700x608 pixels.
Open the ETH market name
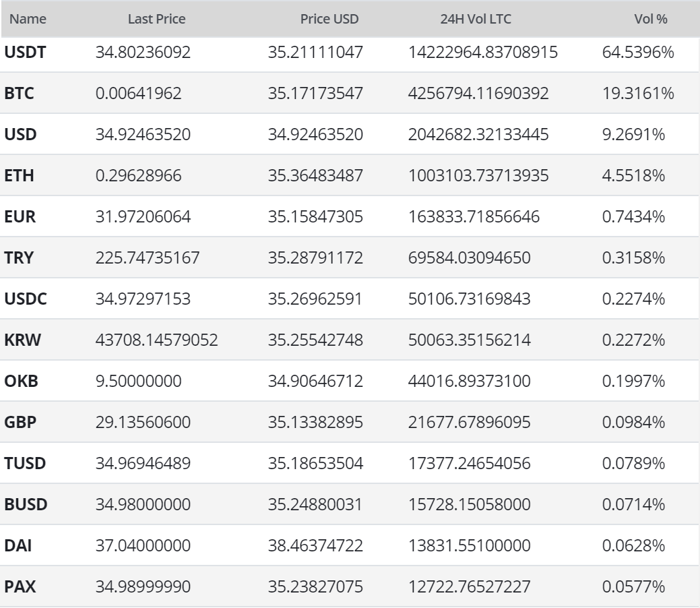[x=19, y=175]
